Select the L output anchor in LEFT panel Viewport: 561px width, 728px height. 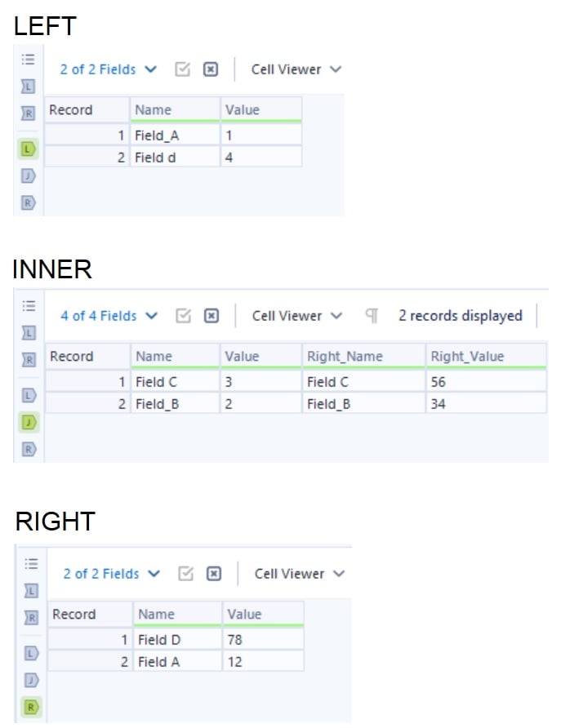(x=29, y=149)
